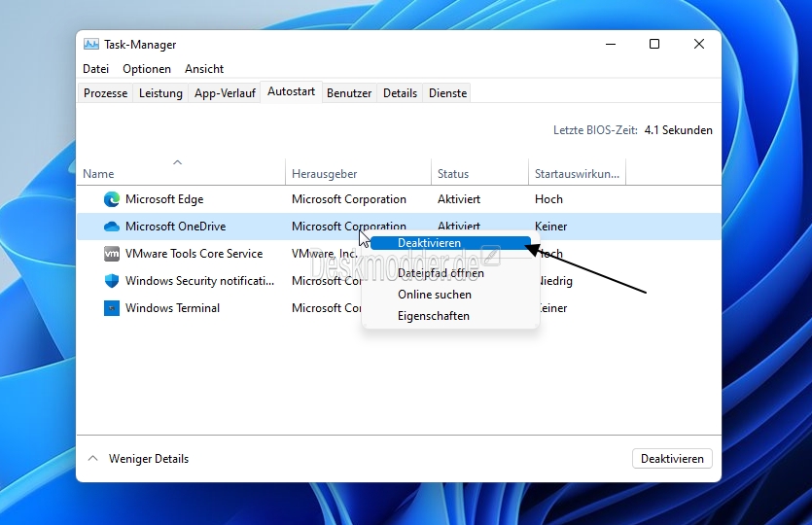Switch to the Prozesse tab
This screenshot has height=525, width=812.
click(x=105, y=93)
